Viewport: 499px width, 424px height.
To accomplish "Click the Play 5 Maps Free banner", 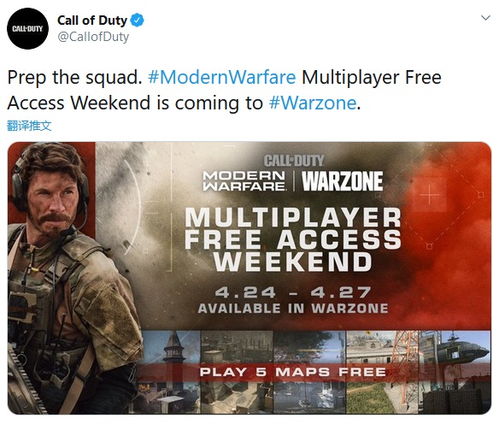I will 293,372.
